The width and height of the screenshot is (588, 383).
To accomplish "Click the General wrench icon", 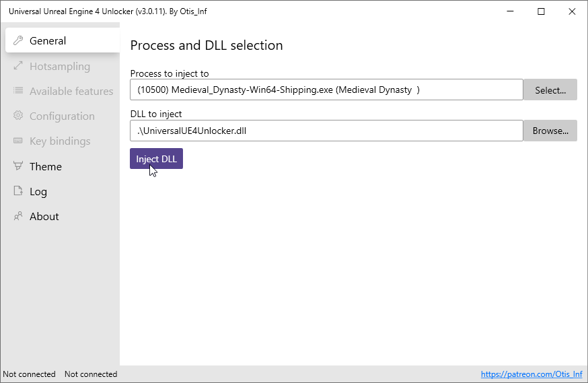I will [18, 40].
